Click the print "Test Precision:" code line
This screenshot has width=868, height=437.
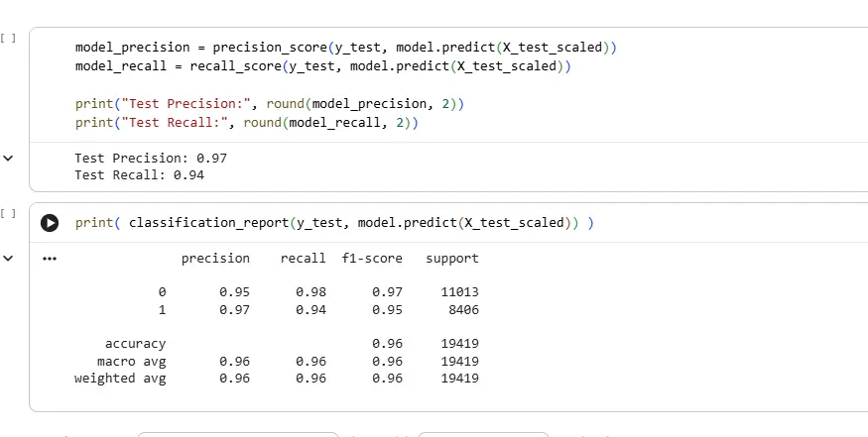point(269,103)
